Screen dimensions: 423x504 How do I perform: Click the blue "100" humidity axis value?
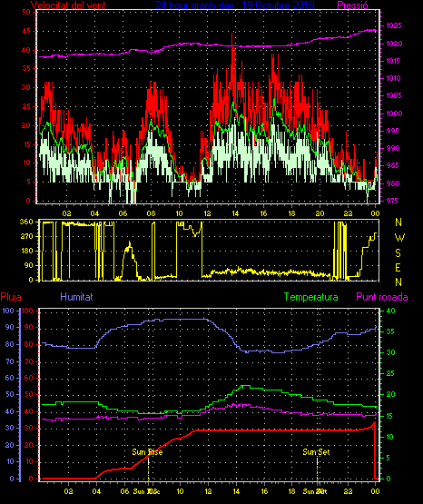pyautogui.click(x=8, y=311)
